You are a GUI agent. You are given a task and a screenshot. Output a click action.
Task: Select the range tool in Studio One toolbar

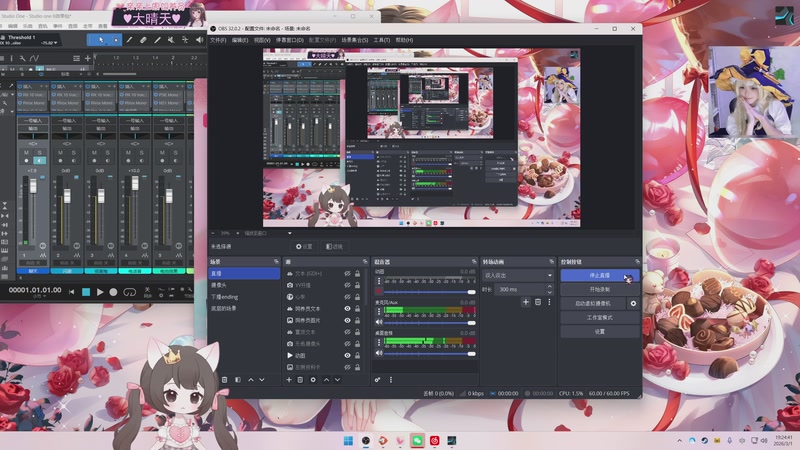tap(115, 40)
